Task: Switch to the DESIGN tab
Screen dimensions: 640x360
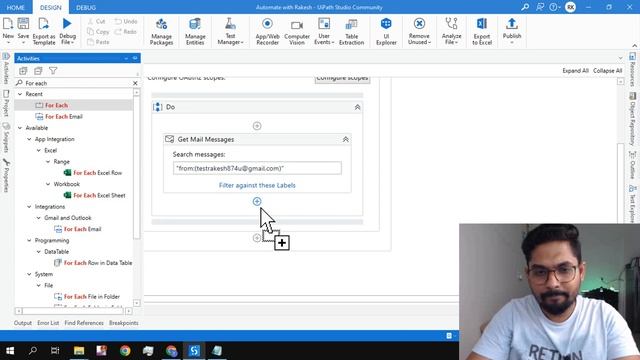Action: tap(51, 7)
